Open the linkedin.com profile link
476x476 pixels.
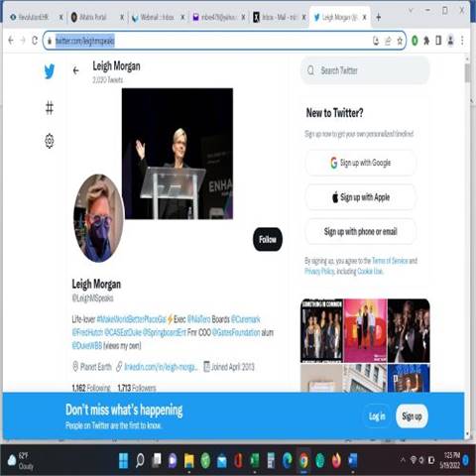click(x=161, y=367)
